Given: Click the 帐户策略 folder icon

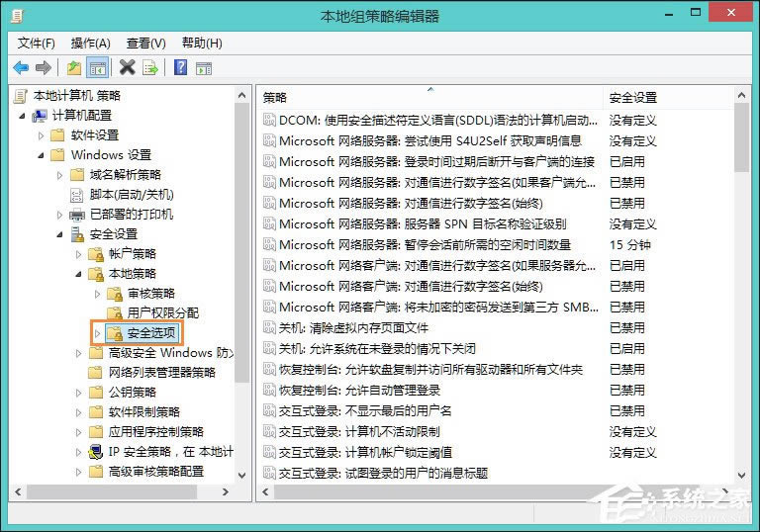Looking at the screenshot, I should 96,254.
